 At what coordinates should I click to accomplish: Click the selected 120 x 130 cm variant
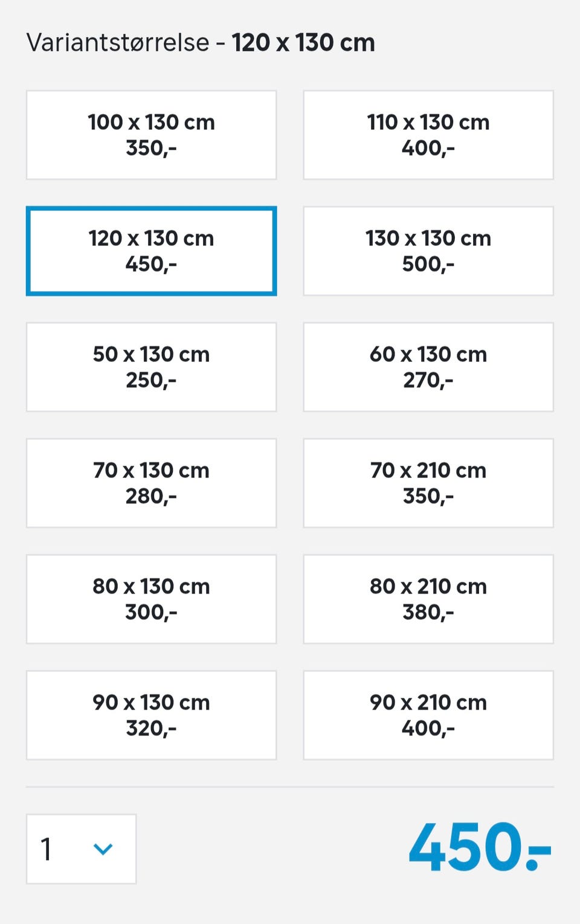pos(151,251)
